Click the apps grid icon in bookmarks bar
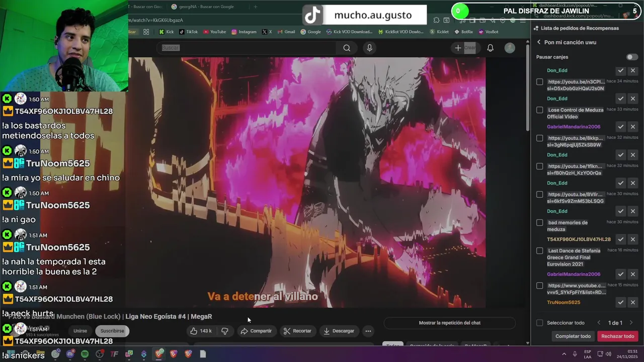The image size is (644, 362). pos(146,32)
